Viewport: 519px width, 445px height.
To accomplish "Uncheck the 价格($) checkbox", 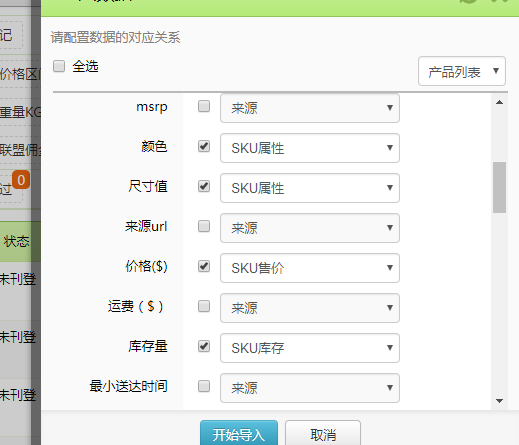I will (204, 266).
